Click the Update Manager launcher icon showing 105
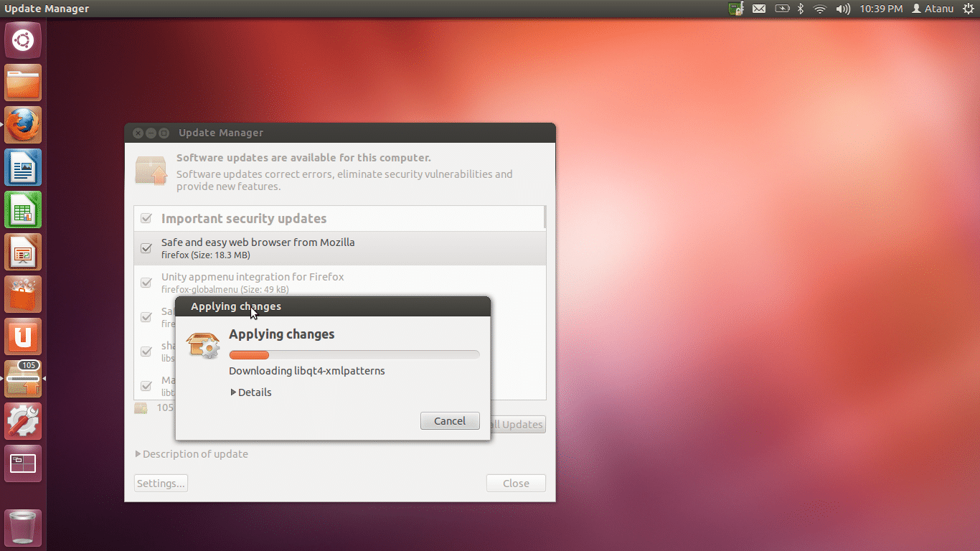Screen dimensions: 980x551 (x=23, y=379)
